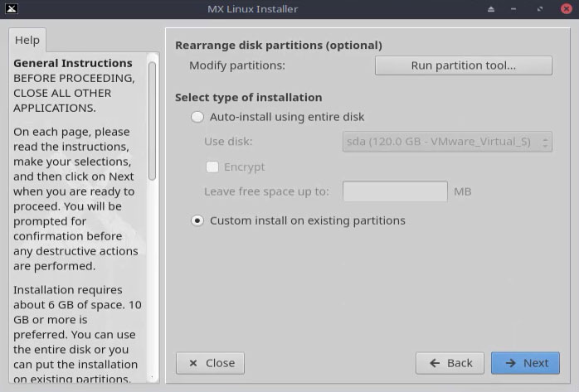This screenshot has height=392, width=579.
Task: Enable the Encrypt checkbox
Action: click(212, 167)
